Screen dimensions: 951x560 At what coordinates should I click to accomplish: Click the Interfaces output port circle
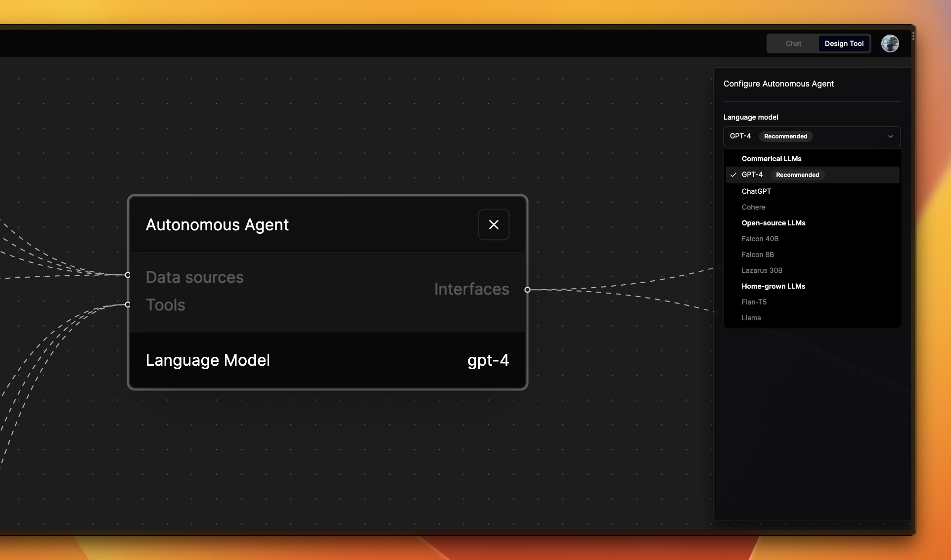527,290
